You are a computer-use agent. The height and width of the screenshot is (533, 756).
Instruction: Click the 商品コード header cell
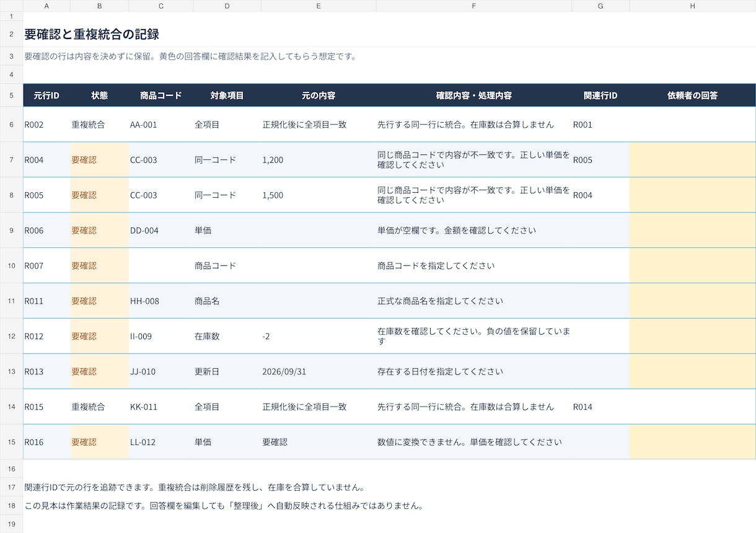[161, 95]
